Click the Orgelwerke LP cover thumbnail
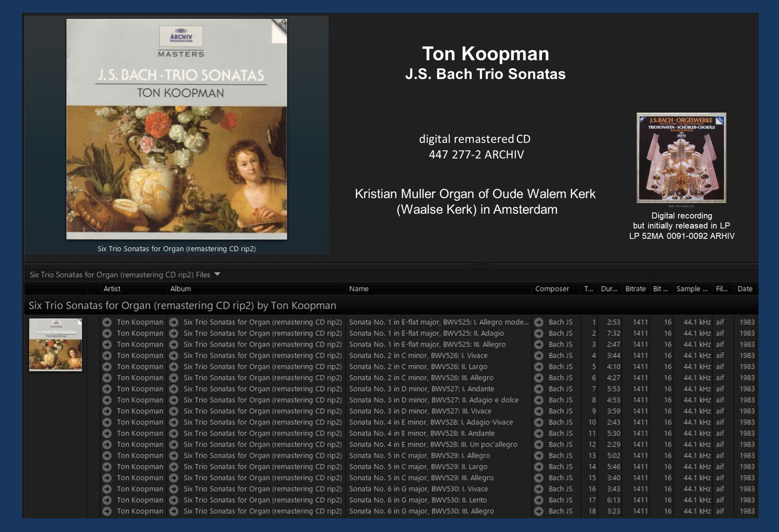The width and height of the screenshot is (779, 532). pos(682,158)
